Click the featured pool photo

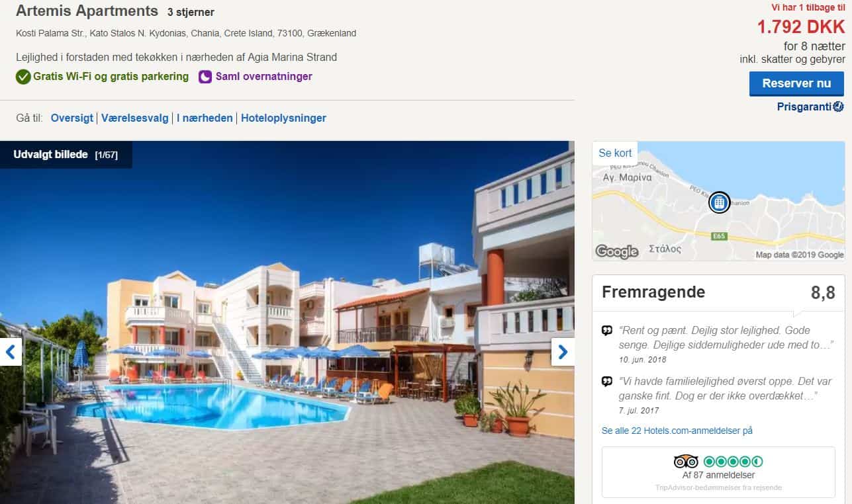point(287,322)
